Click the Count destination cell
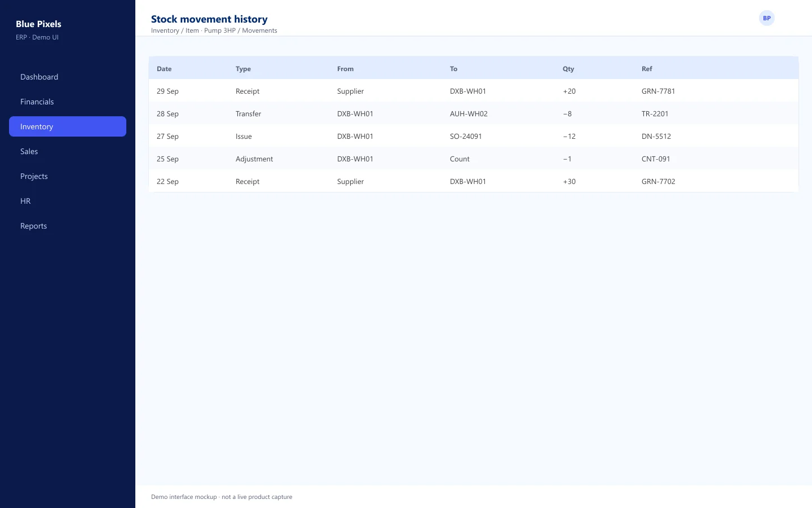812x508 pixels. tap(460, 159)
